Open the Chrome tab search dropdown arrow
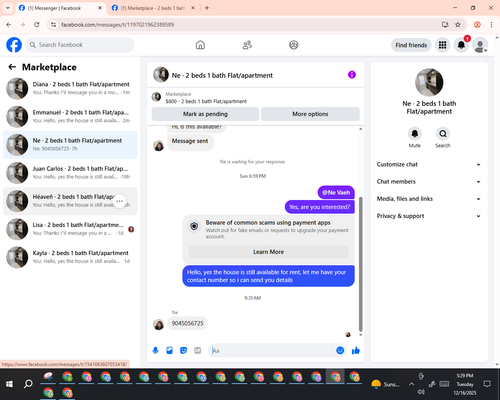Viewport: 500px width, 400px height. 8,8
